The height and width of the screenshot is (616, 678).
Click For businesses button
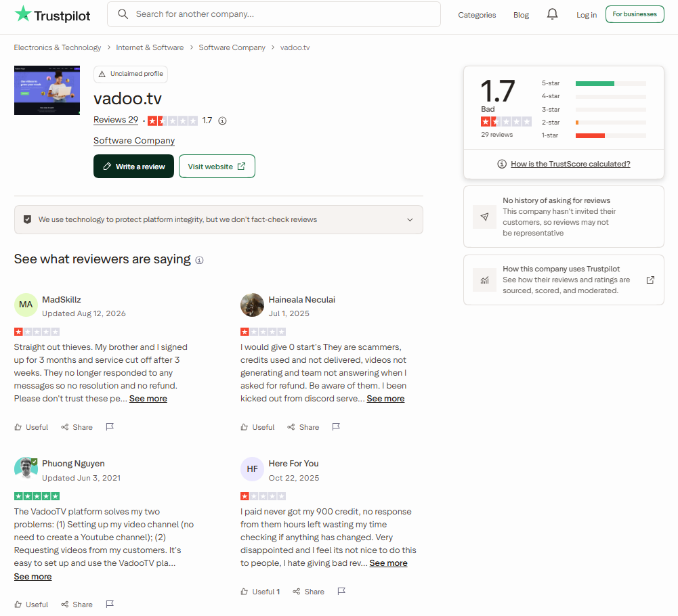point(635,14)
